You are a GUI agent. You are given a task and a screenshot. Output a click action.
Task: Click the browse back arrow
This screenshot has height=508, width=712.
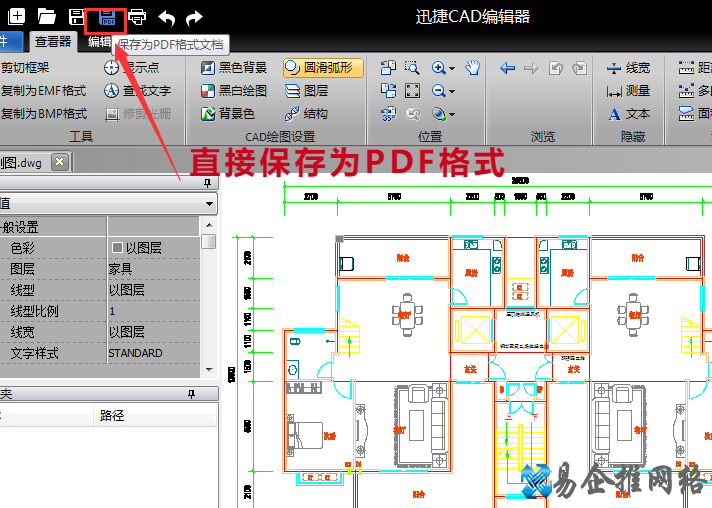click(507, 68)
